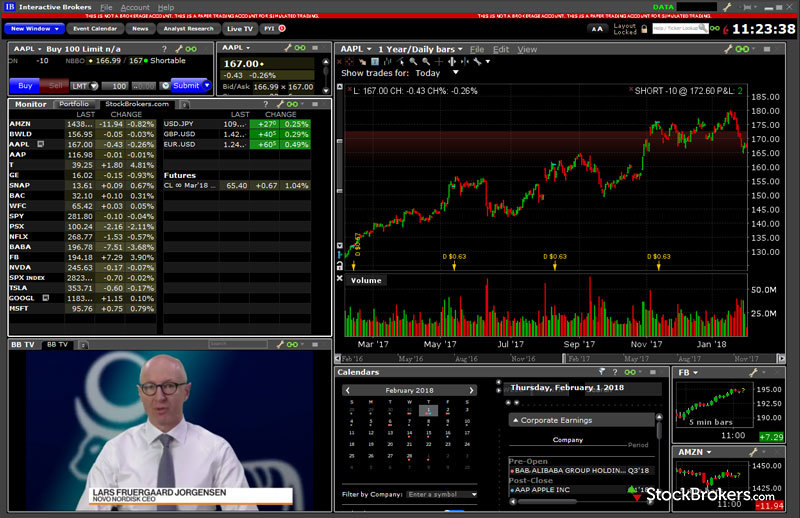Select zoom-out magnifier in chart toolbar
800x518 pixels.
click(x=426, y=62)
